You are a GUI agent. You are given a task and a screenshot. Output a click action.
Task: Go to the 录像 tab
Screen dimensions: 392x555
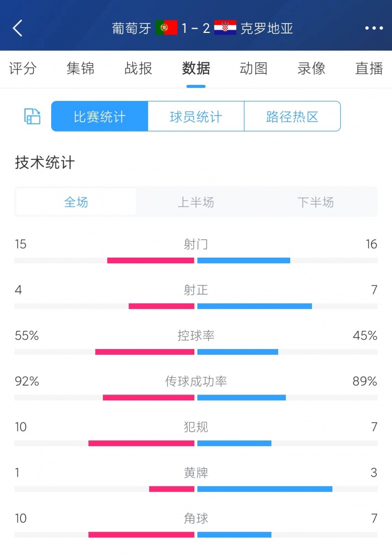pyautogui.click(x=312, y=68)
